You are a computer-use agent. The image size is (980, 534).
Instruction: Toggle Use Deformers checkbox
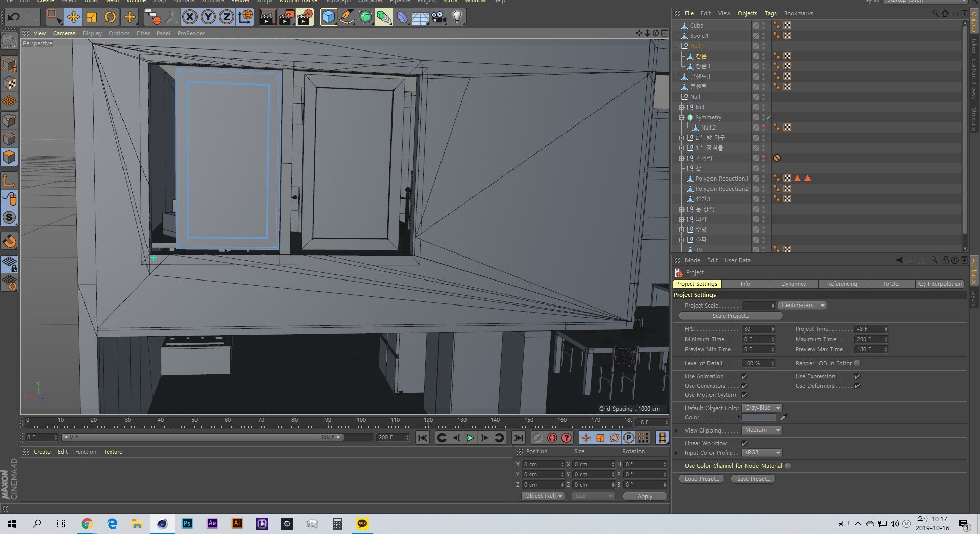(857, 386)
